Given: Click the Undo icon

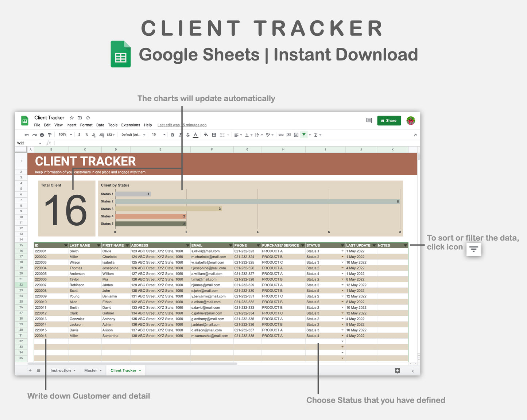Looking at the screenshot, I should click(x=27, y=135).
